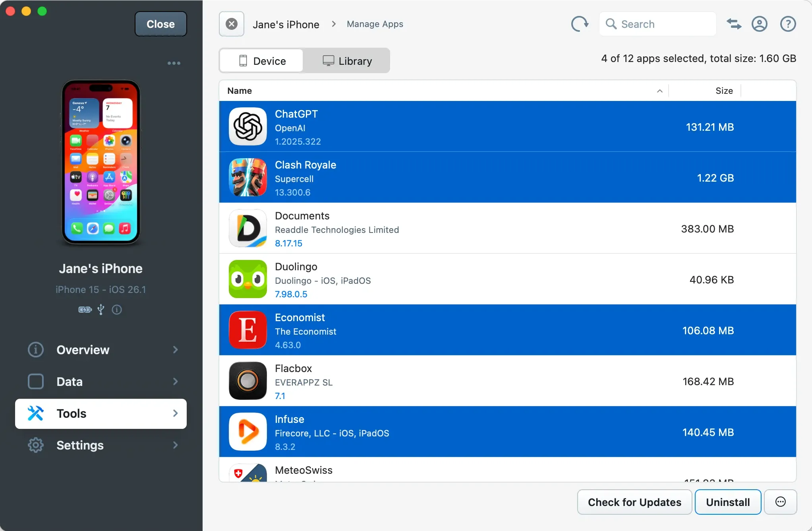Screen dimensions: 812x531
Task: Click the iPhone 15 - iOS 26.1 label
Action: point(101,289)
